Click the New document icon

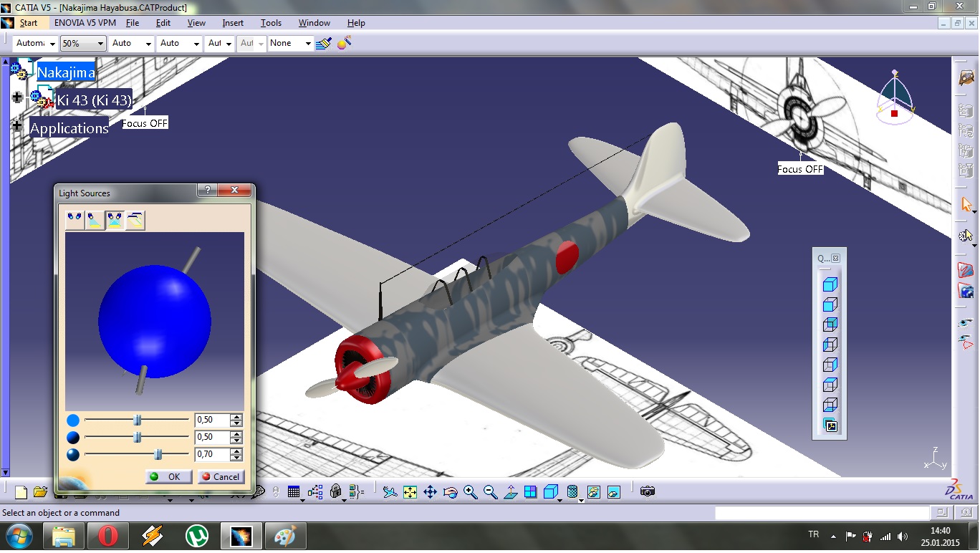21,492
